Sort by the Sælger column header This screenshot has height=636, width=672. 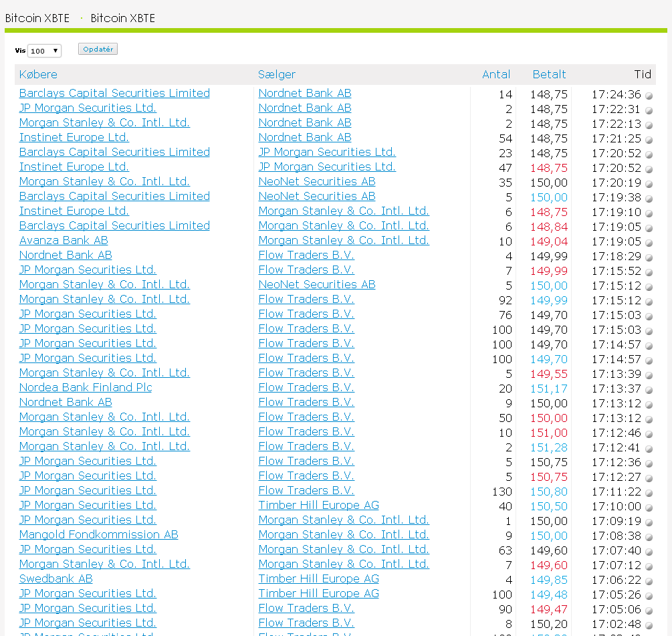click(x=277, y=75)
